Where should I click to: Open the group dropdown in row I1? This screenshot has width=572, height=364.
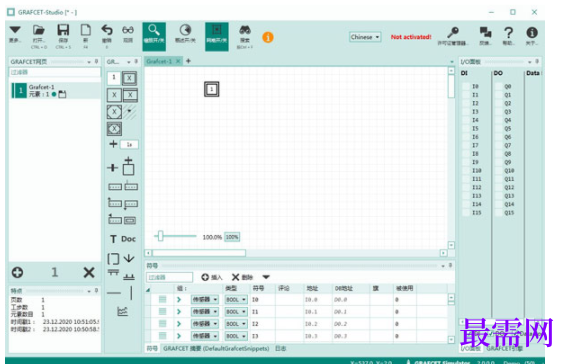(x=205, y=311)
